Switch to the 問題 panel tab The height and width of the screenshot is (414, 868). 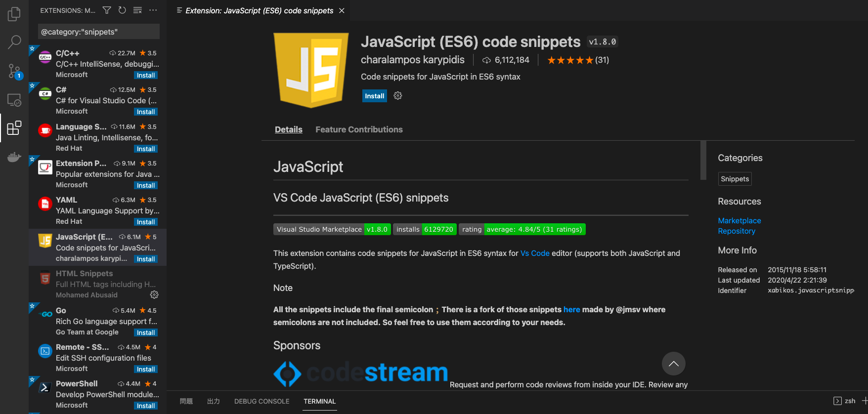tap(186, 401)
